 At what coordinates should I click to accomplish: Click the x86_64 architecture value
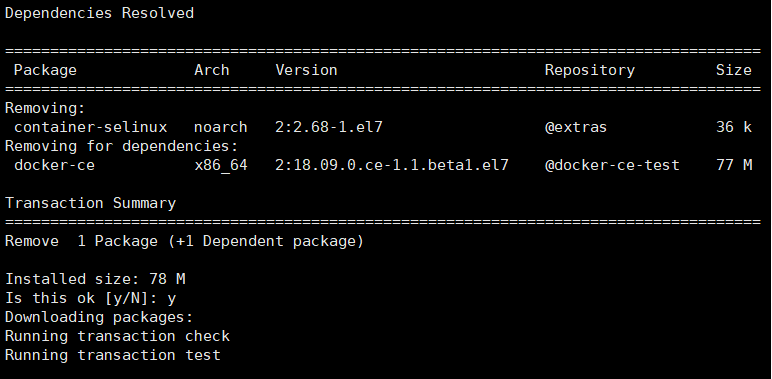click(x=221, y=165)
